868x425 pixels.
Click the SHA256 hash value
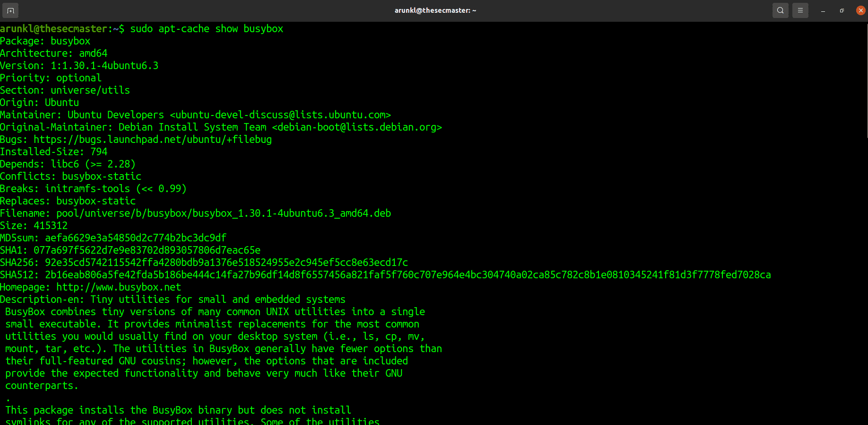[226, 263]
